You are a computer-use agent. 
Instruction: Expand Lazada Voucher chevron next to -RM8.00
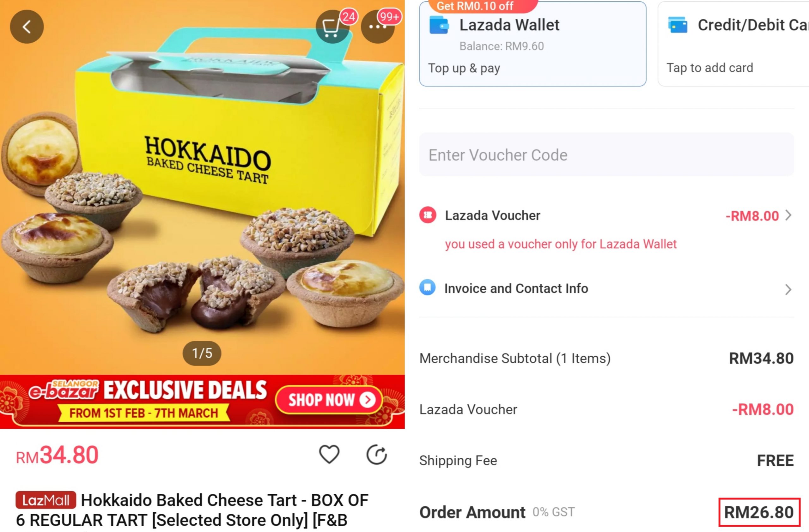click(x=788, y=215)
